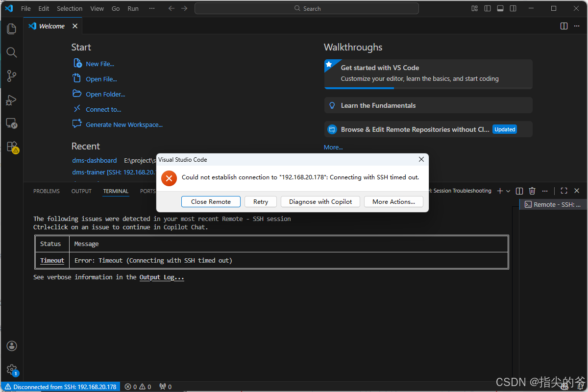Click Retry in the error dialog
This screenshot has width=588, height=392.
pos(261,201)
